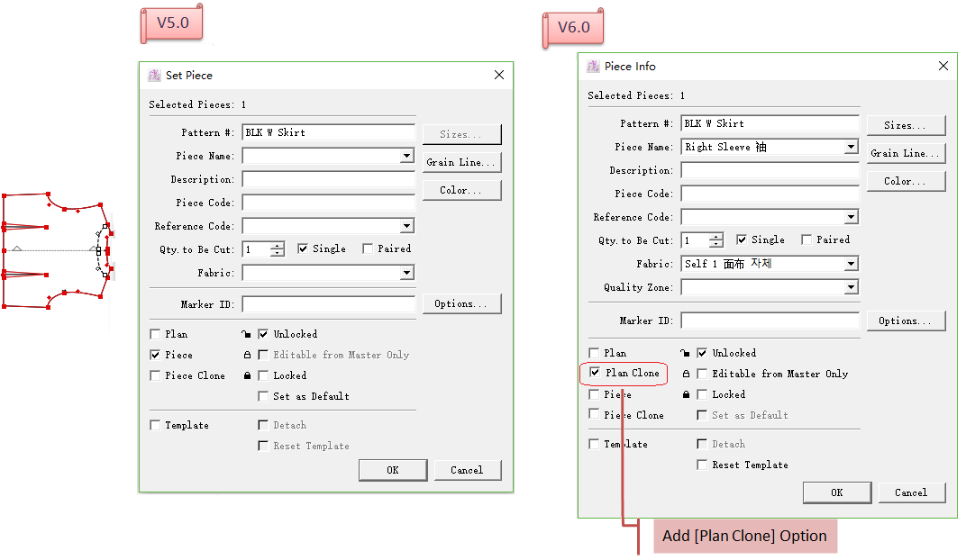Image resolution: width=975 pixels, height=560 pixels.
Task: Click the Piece Info dialog title icon
Action: (593, 67)
